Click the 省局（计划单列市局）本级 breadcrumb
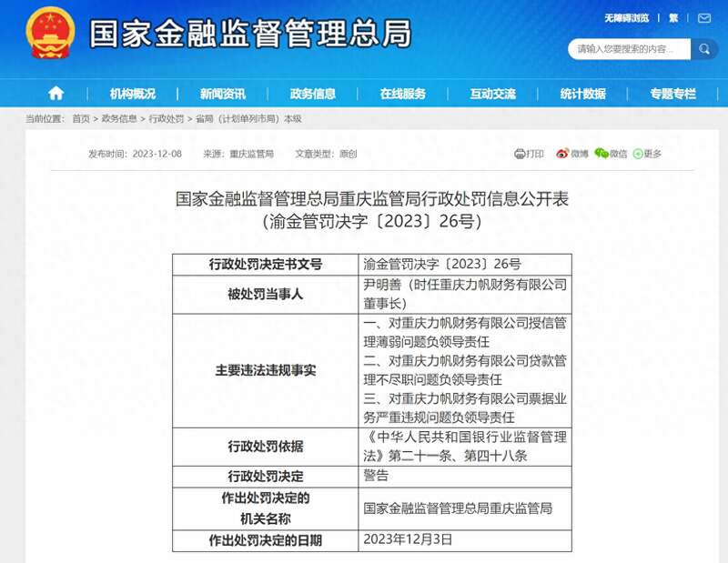 tap(248, 119)
